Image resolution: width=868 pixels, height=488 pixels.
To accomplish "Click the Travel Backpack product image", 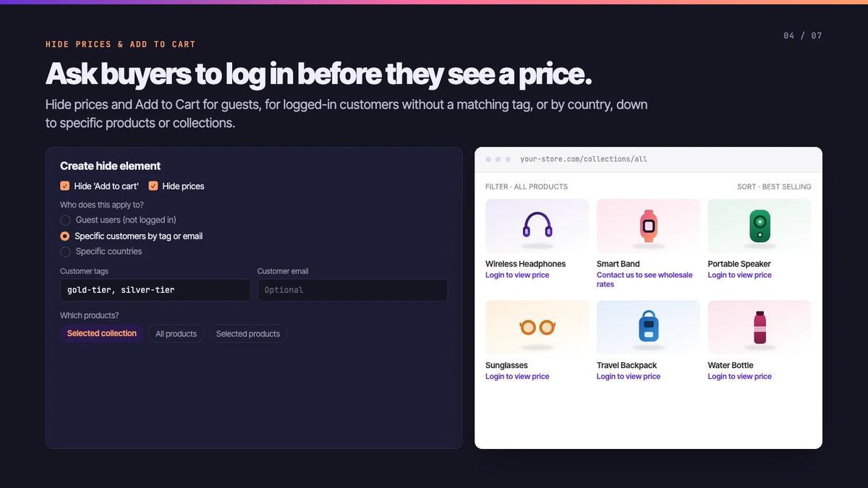I will (648, 328).
